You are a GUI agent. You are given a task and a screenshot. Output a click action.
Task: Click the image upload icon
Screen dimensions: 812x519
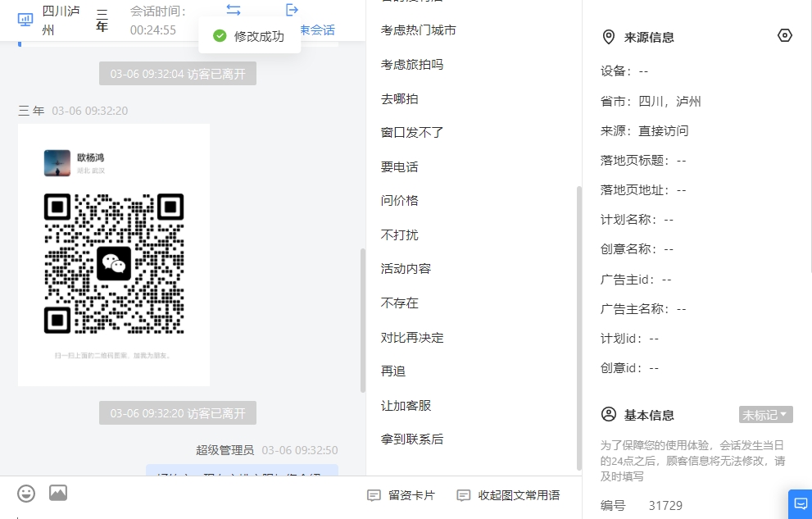tap(58, 493)
